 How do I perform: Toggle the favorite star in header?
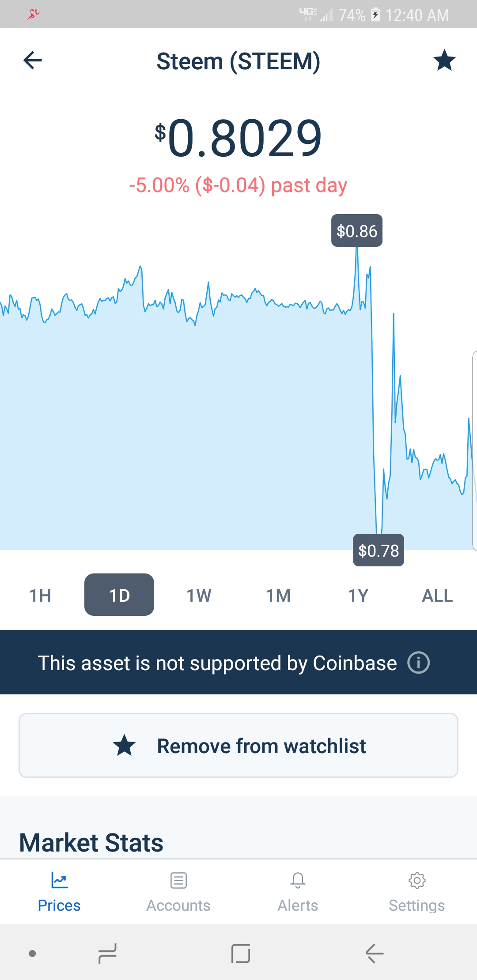[444, 60]
